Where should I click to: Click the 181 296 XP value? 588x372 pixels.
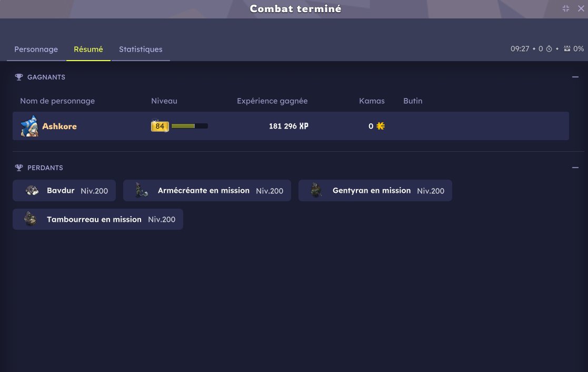click(288, 126)
